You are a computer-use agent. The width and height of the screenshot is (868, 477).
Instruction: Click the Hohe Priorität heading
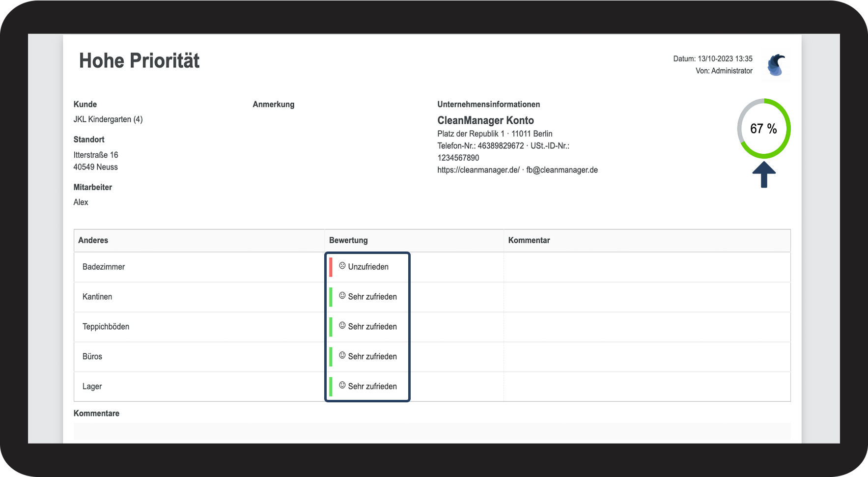[x=139, y=61]
